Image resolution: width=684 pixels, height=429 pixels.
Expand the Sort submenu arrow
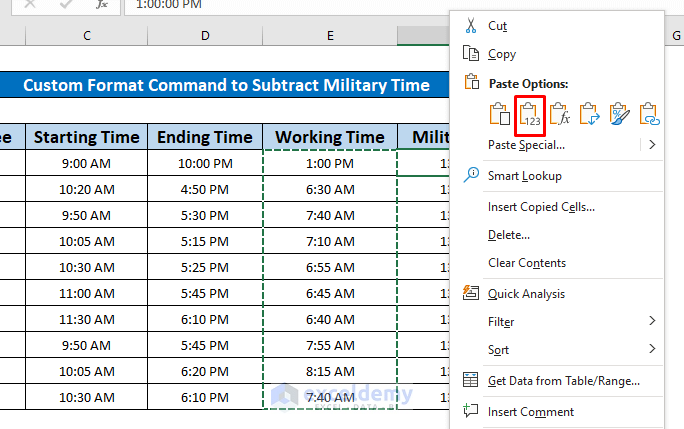(x=652, y=349)
